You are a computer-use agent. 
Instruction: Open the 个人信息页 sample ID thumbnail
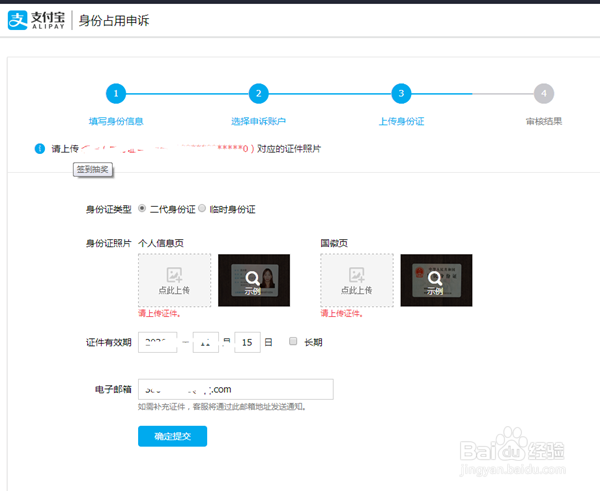tap(254, 280)
